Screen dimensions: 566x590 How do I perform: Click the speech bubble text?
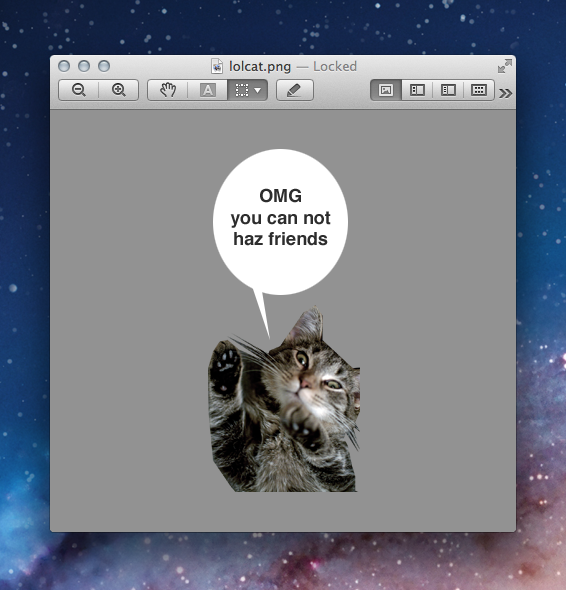click(280, 217)
